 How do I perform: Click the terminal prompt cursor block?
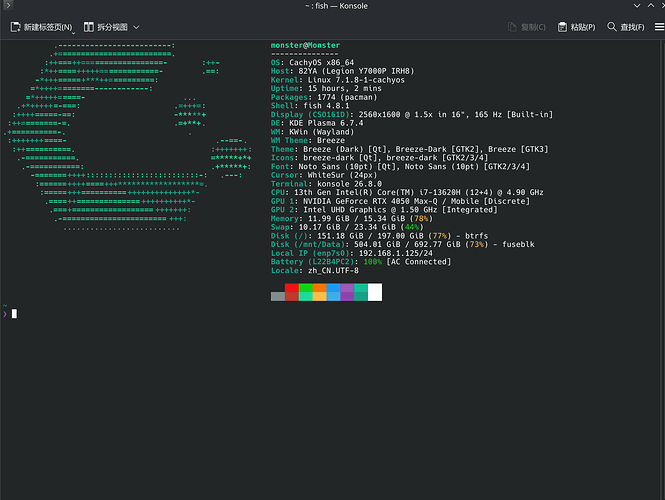(x=14, y=314)
